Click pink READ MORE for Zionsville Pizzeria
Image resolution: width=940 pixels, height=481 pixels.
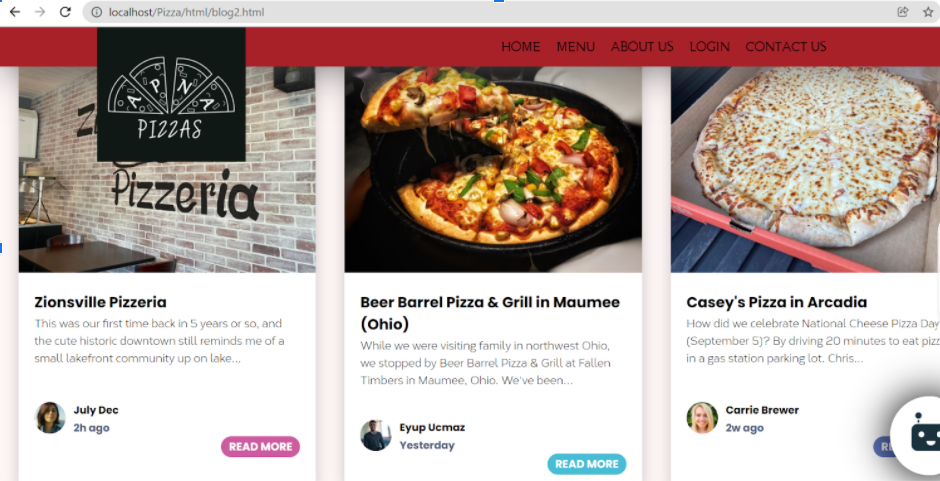point(260,447)
